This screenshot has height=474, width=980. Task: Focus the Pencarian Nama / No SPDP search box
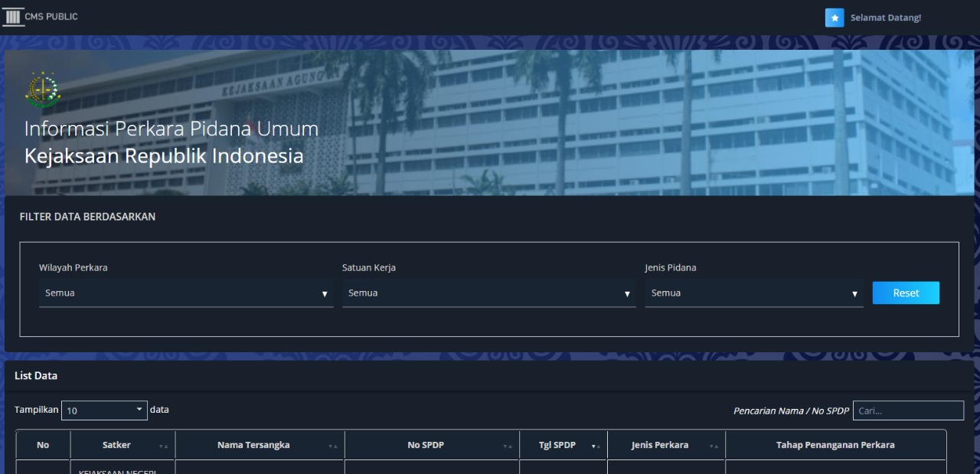(x=908, y=410)
